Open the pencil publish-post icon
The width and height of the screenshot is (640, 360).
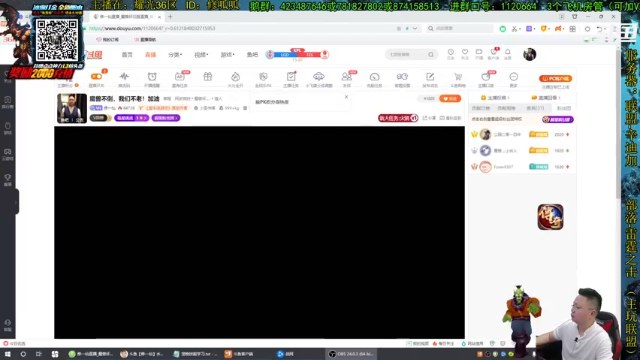[430, 76]
